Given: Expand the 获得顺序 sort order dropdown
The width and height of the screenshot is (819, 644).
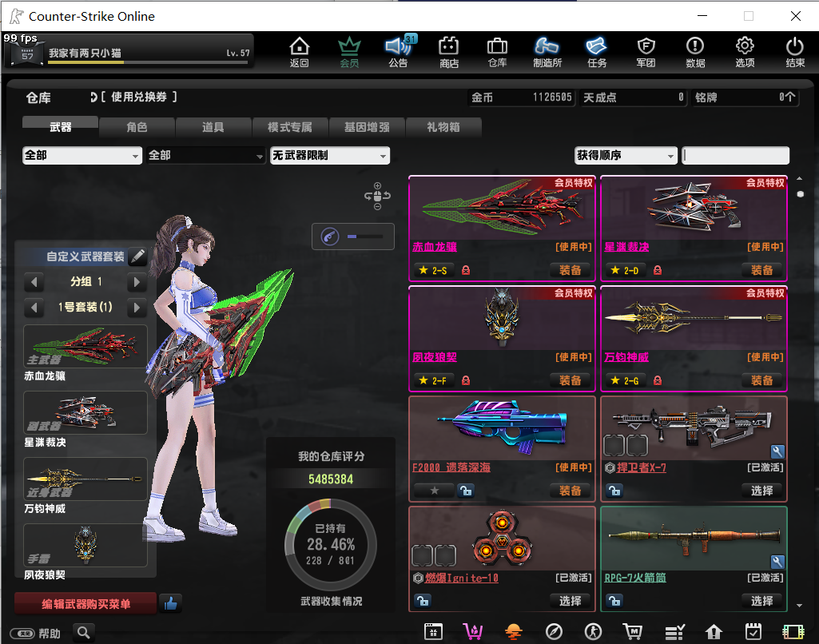Looking at the screenshot, I should pos(626,156).
